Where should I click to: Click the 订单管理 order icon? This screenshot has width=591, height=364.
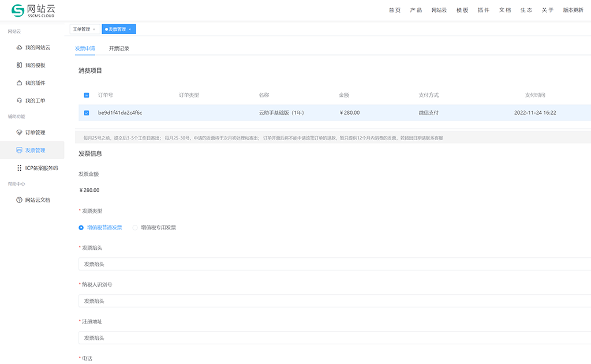click(x=19, y=133)
